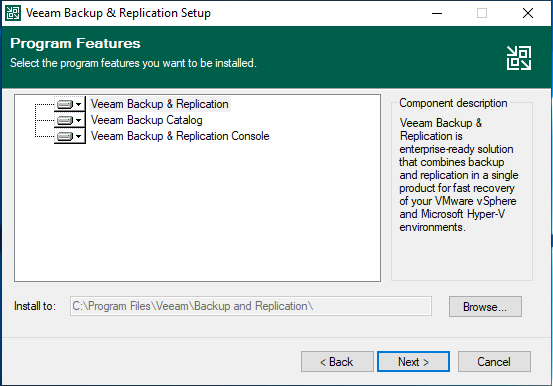Cancel the setup wizard

pyautogui.click(x=494, y=362)
